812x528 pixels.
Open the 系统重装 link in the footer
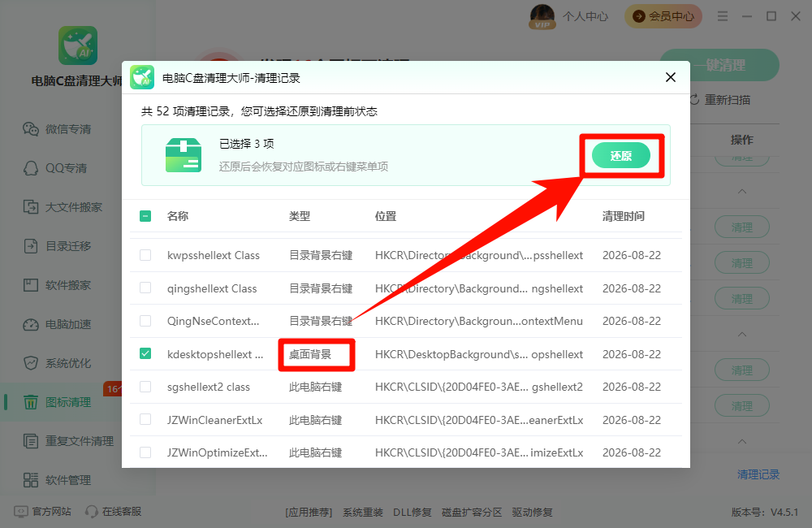click(x=362, y=512)
